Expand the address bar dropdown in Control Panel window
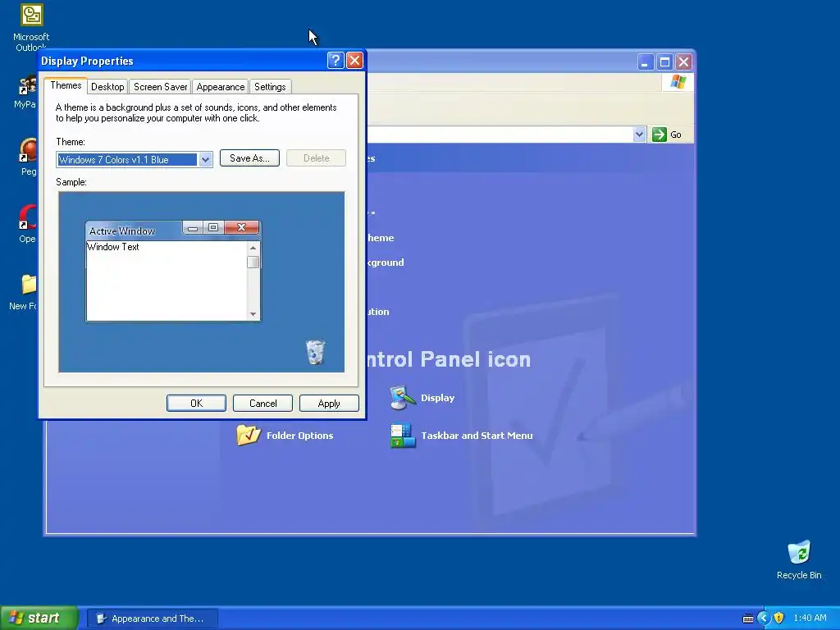This screenshot has width=840, height=630. 638,135
